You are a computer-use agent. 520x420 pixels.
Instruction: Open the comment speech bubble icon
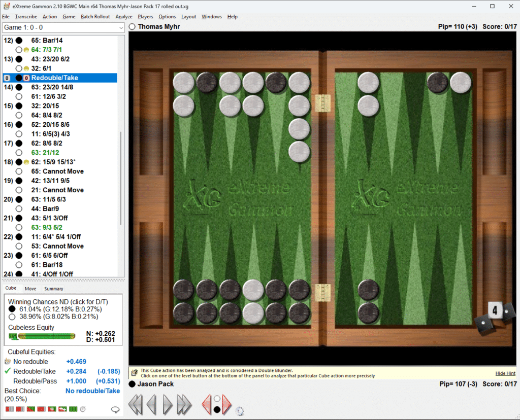click(x=115, y=410)
